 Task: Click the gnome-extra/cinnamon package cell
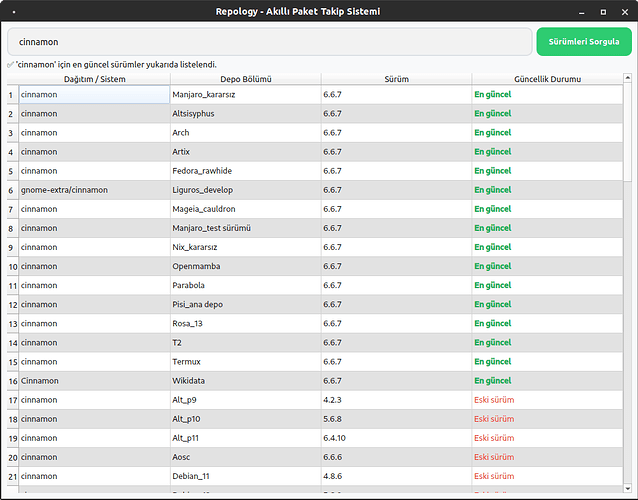[x=94, y=190]
